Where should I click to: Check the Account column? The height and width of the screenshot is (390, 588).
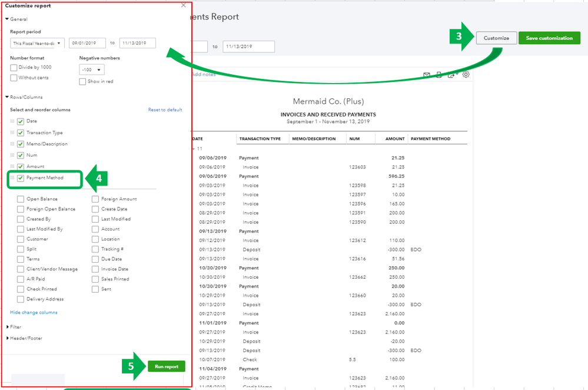[x=95, y=229]
